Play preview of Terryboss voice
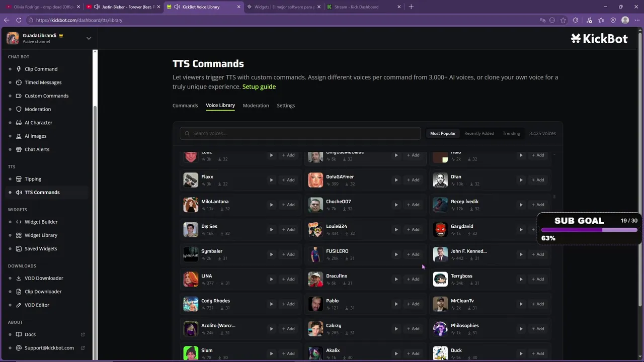The height and width of the screenshot is (362, 644). tap(521, 279)
